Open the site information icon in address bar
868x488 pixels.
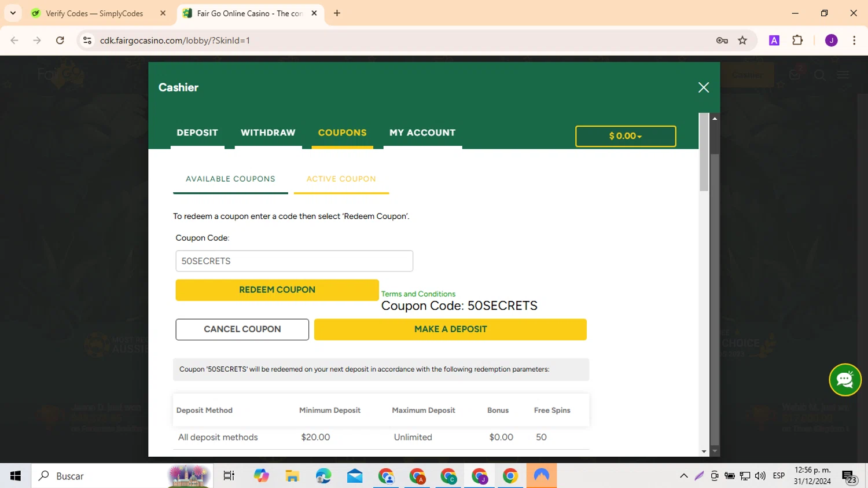(x=87, y=41)
